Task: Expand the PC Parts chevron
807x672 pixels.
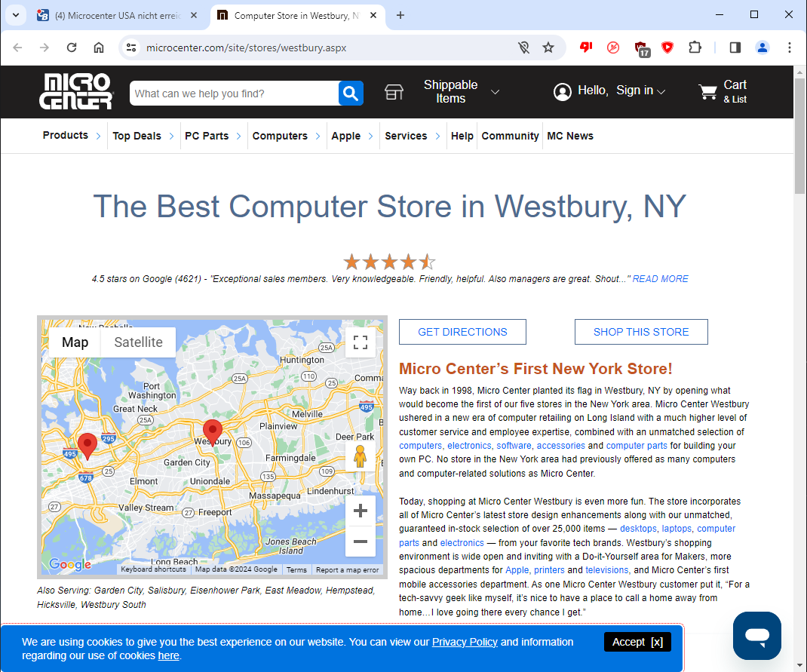Action: click(239, 137)
